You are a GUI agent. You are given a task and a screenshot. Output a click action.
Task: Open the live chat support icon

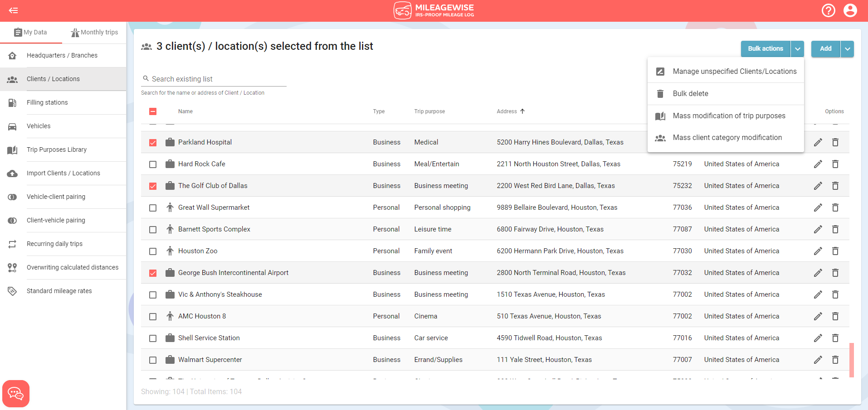pyautogui.click(x=16, y=393)
